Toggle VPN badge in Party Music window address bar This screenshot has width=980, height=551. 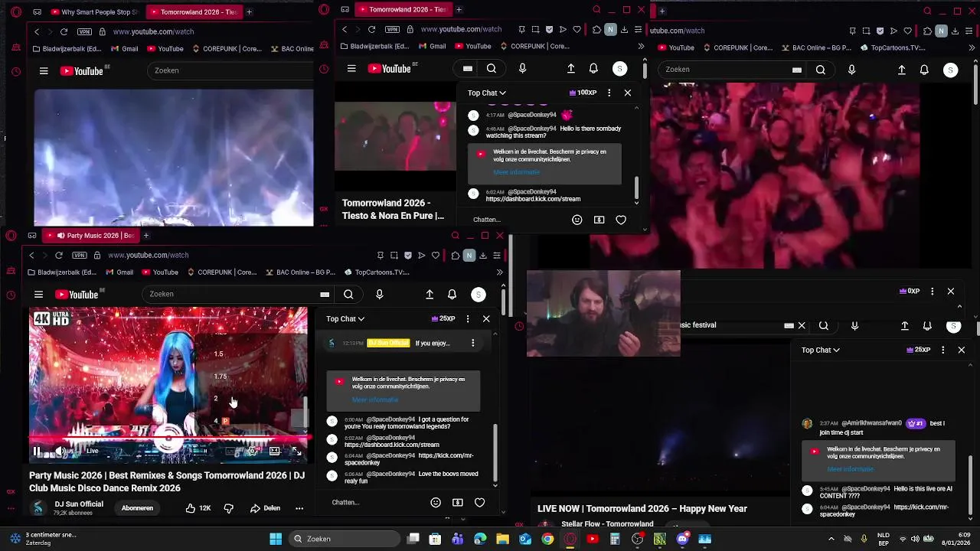tap(80, 256)
